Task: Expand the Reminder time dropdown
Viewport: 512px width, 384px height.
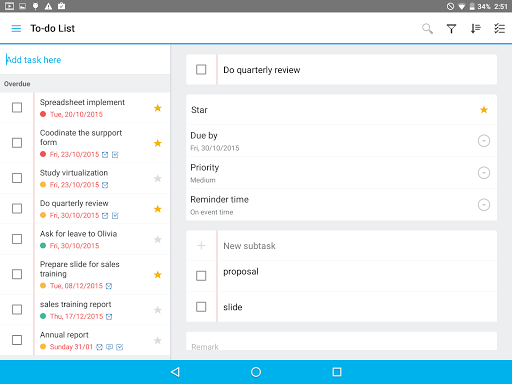Action: (x=484, y=204)
